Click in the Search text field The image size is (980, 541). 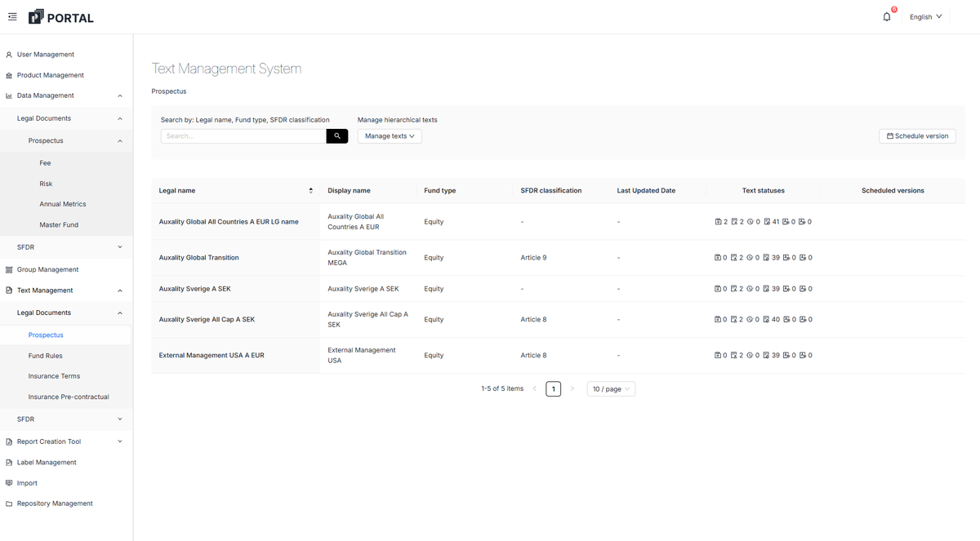point(243,136)
